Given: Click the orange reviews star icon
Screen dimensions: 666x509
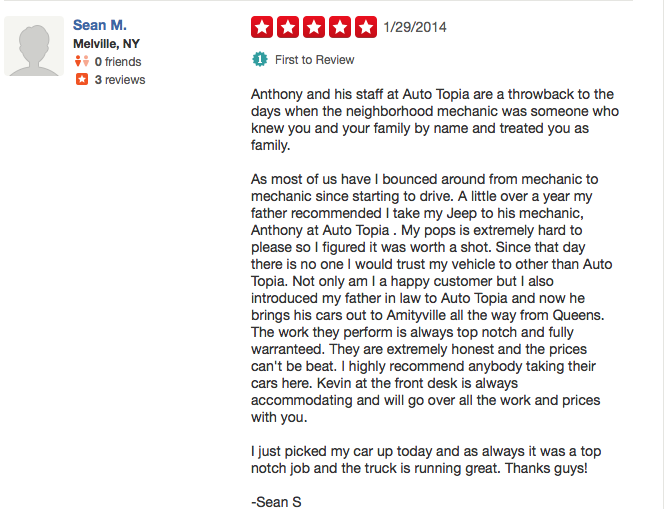Looking at the screenshot, I should [82, 80].
